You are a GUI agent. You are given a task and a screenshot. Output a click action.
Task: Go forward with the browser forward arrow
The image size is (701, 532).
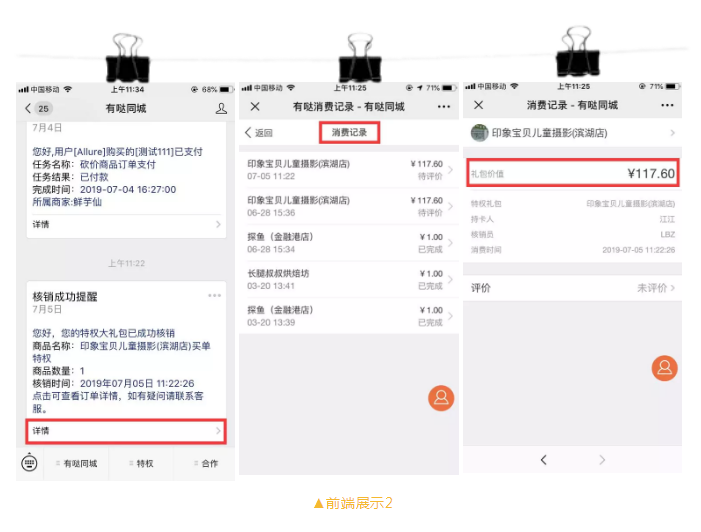(x=602, y=460)
